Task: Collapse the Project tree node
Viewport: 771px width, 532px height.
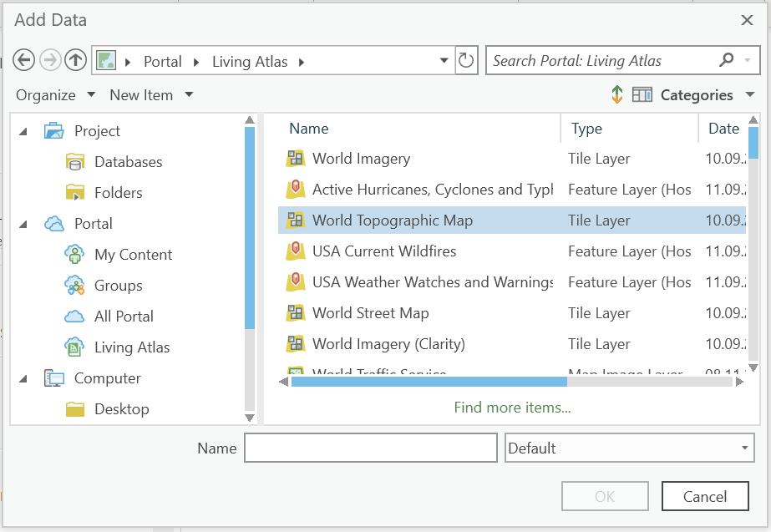Action: (23, 131)
